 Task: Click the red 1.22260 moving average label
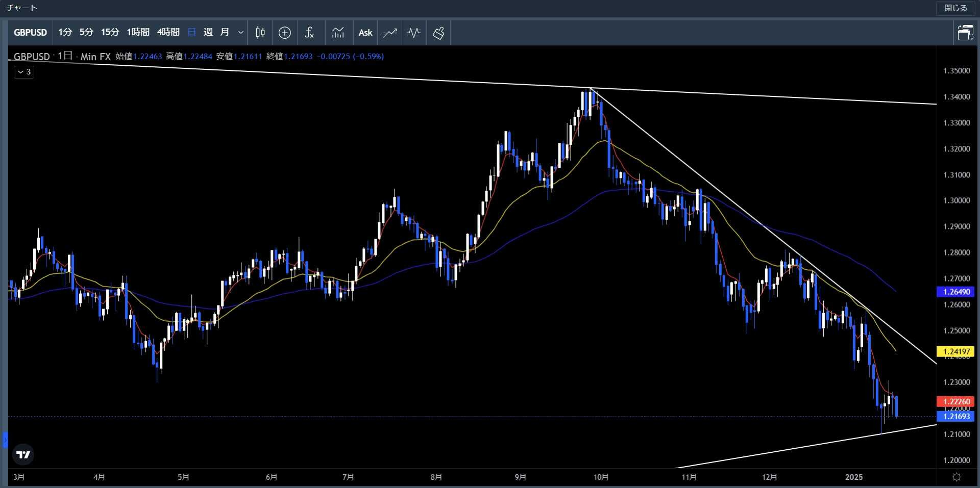pyautogui.click(x=955, y=402)
